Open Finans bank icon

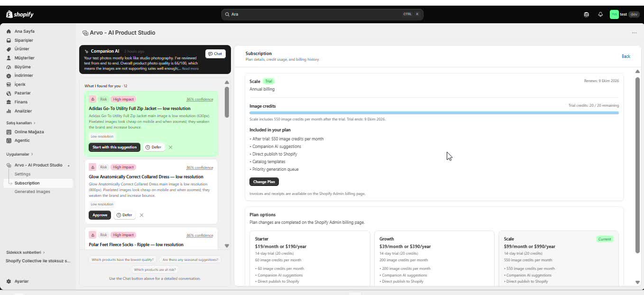click(x=9, y=102)
